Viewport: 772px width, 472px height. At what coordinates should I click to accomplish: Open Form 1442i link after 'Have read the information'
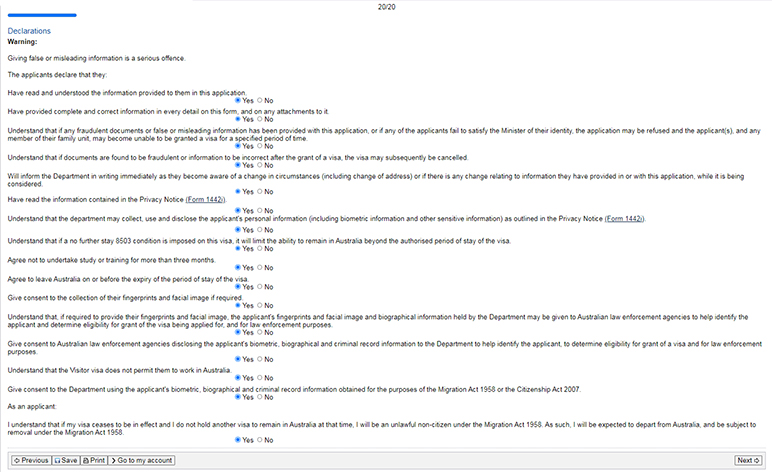coord(205,199)
